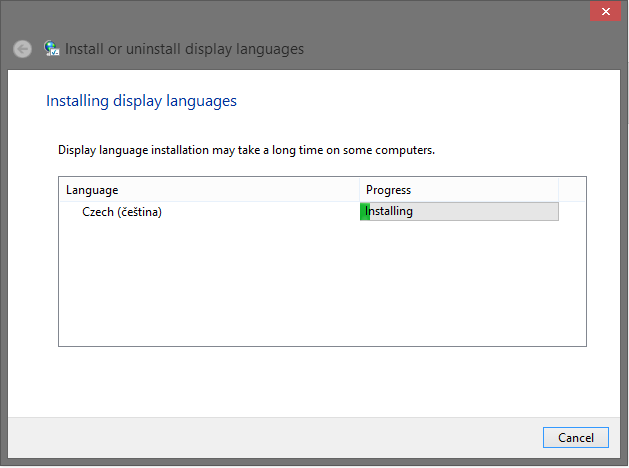This screenshot has width=629, height=468.
Task: Click the window title Install or uninstall display languages
Action: (184, 49)
